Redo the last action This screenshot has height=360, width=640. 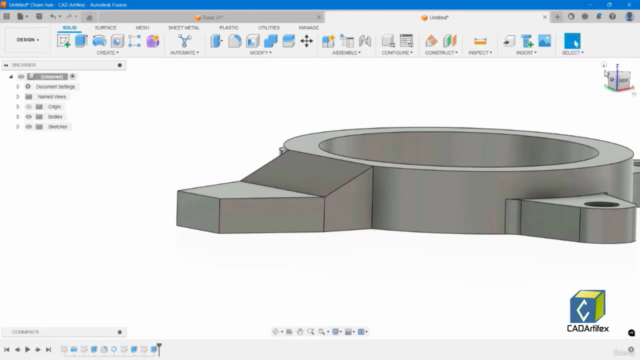69,16
